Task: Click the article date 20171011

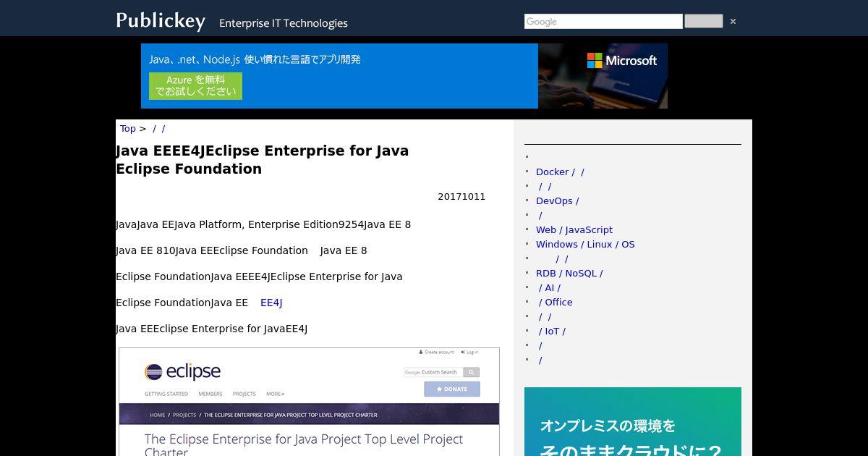Action: (461, 197)
